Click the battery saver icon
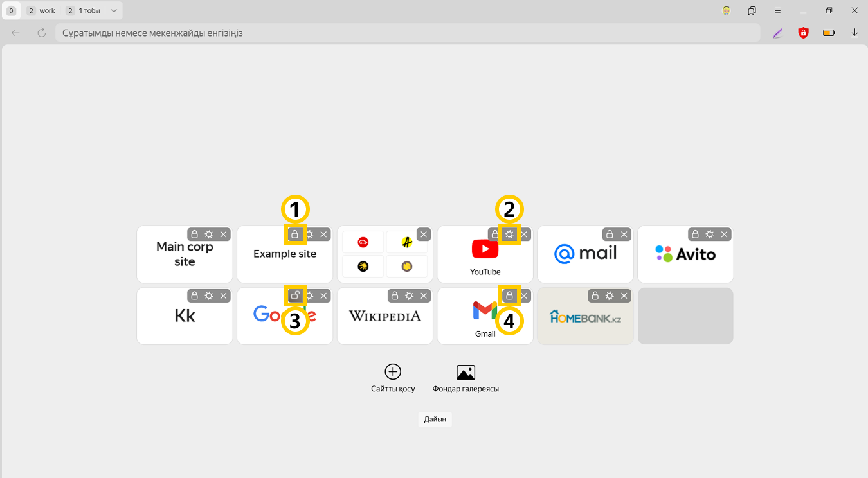The height and width of the screenshot is (478, 868). 829,33
